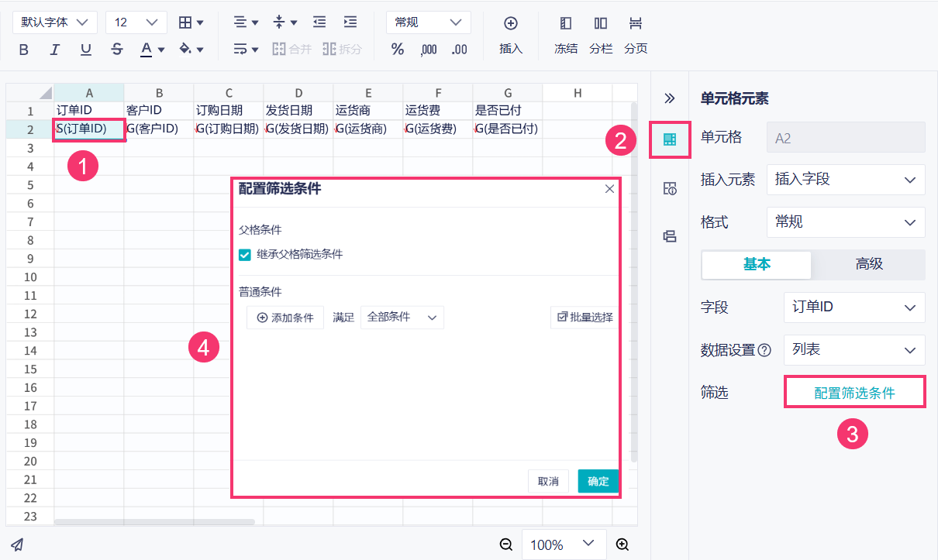Increase the indent

pyautogui.click(x=350, y=22)
